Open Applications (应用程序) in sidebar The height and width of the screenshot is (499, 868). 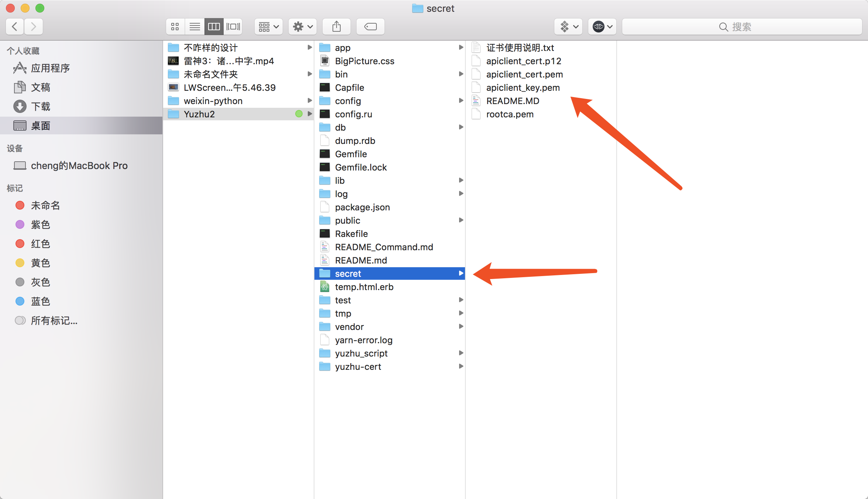pos(50,68)
